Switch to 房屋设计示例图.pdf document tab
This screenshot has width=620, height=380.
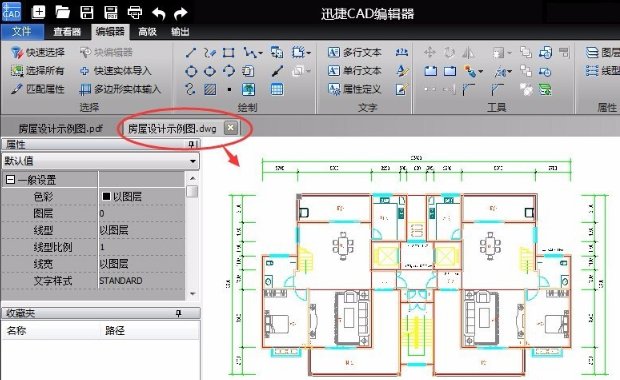click(61, 129)
